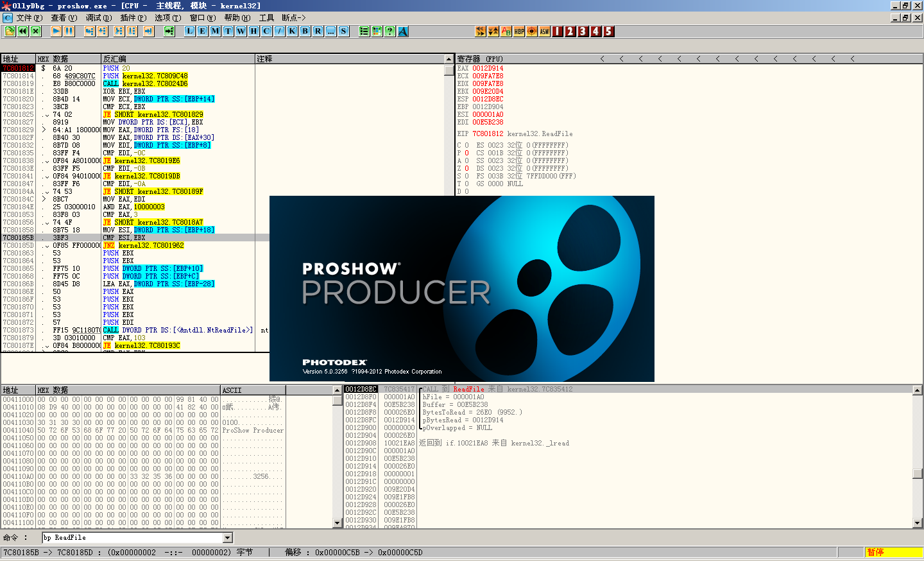Select the EAX register value 0012D914

[x=488, y=68]
